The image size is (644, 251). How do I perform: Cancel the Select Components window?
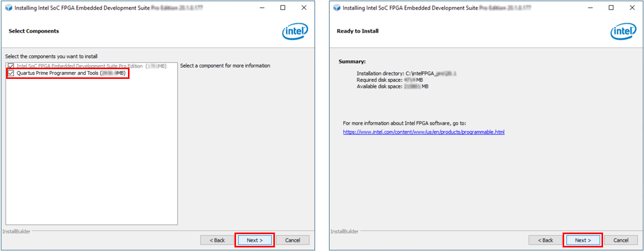coord(292,240)
